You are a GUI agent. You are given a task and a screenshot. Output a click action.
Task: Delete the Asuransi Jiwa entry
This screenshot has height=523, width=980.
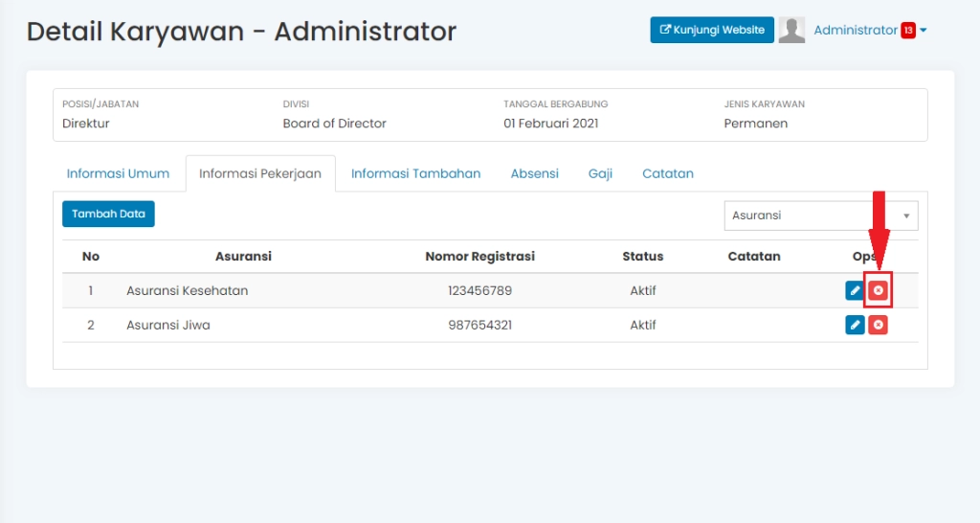point(879,325)
